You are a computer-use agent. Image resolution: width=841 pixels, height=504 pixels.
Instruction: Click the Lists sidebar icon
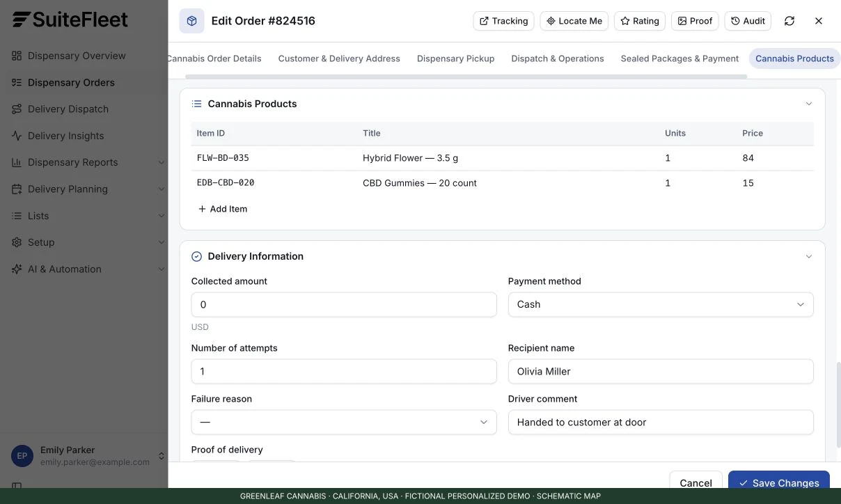(17, 216)
